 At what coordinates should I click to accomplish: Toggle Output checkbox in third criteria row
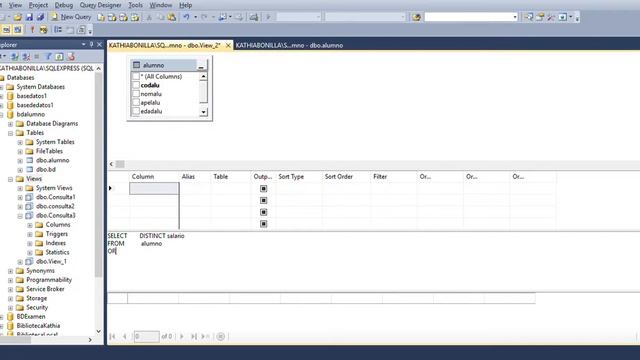[263, 212]
